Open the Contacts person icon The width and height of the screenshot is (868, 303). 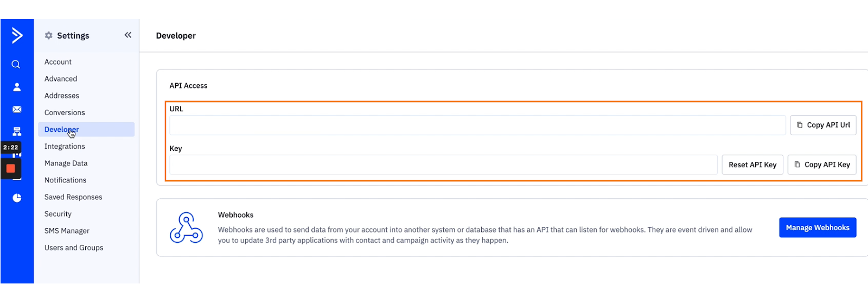[17, 87]
